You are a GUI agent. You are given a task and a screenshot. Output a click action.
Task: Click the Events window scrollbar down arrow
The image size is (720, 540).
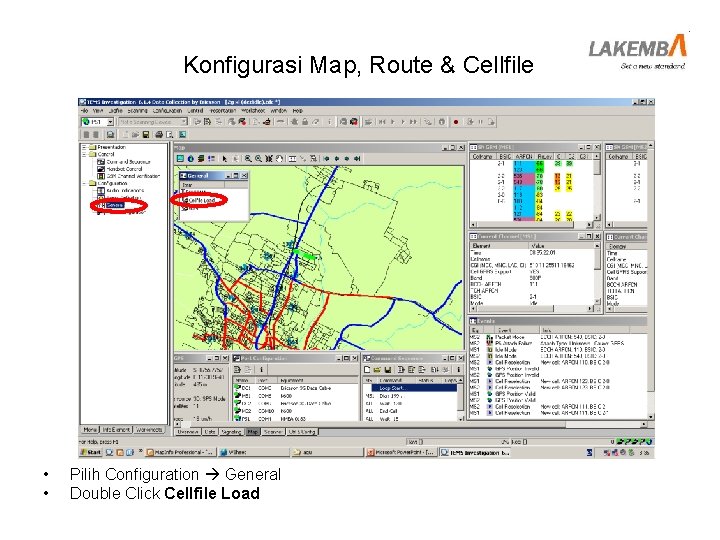point(651,417)
